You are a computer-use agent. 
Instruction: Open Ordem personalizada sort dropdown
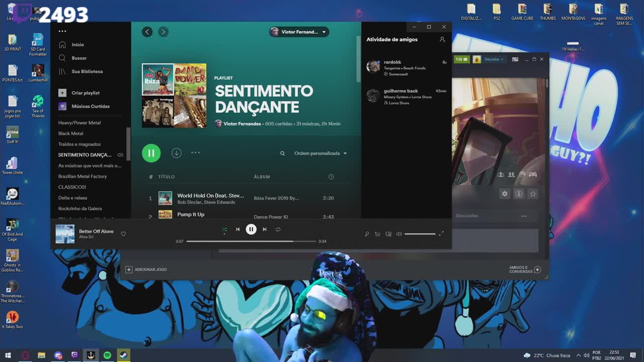[320, 153]
